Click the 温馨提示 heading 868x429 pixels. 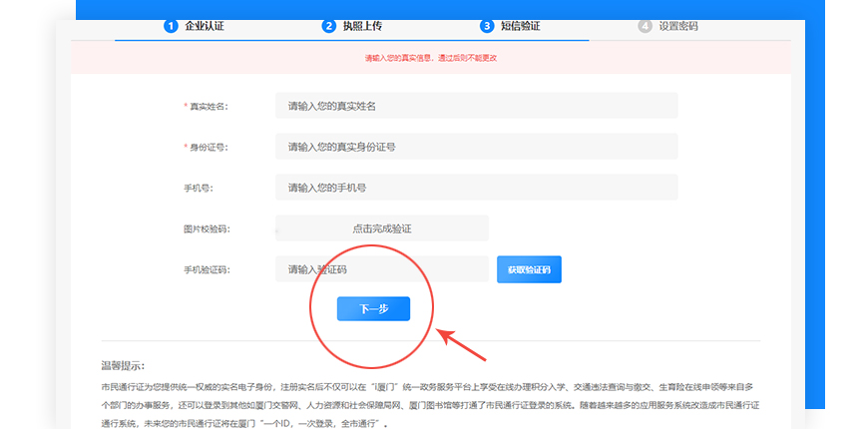(x=123, y=366)
